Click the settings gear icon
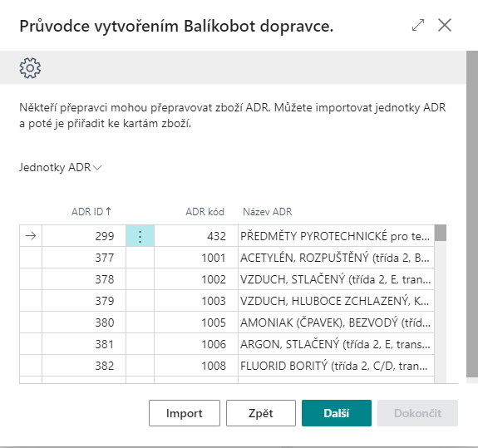The height and width of the screenshot is (448, 478). pos(30,67)
